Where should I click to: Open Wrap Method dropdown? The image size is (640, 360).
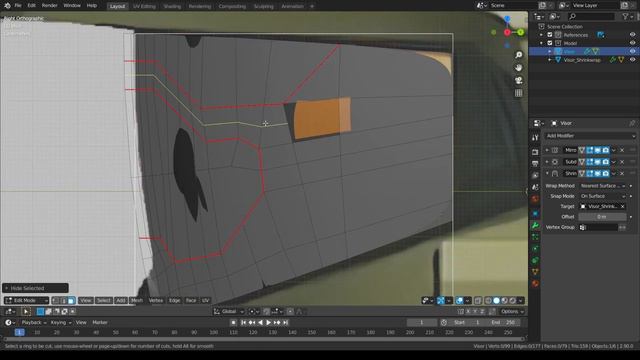(x=602, y=186)
